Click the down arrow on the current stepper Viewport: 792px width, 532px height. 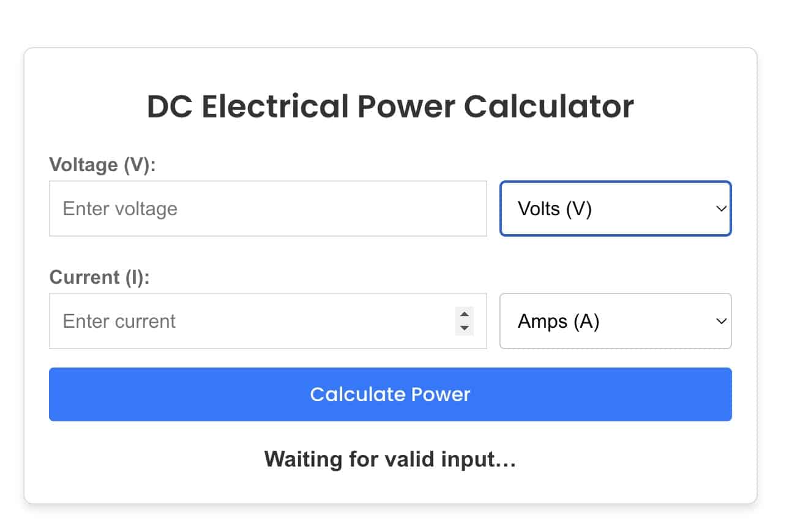pyautogui.click(x=465, y=328)
